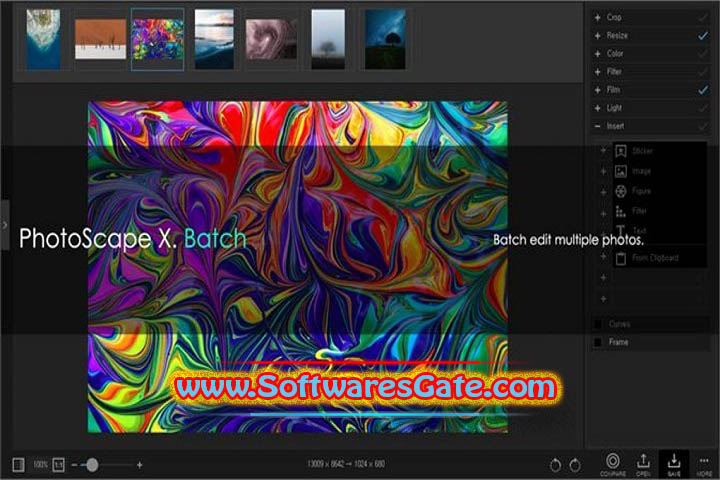Click the zoom in plus button
Viewport: 720px width, 480px height.
point(140,465)
